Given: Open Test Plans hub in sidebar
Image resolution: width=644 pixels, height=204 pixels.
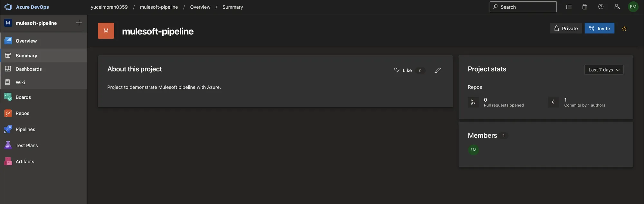Looking at the screenshot, I should tap(43, 145).
